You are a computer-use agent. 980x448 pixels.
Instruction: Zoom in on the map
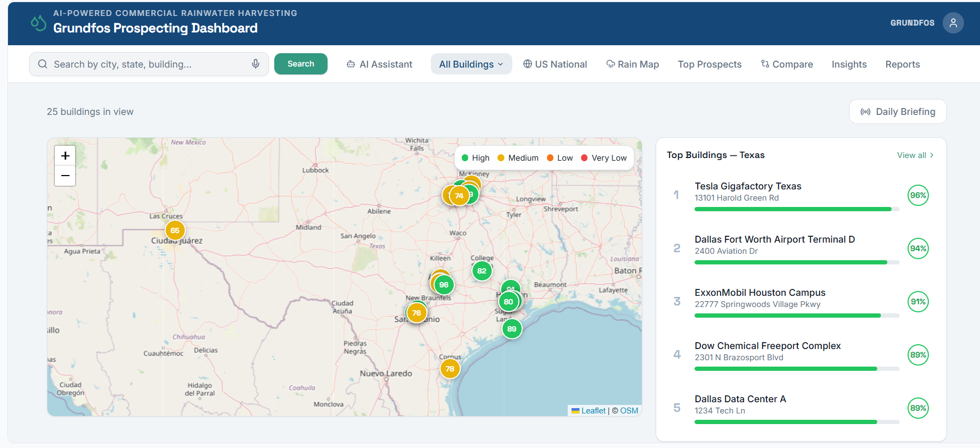click(65, 155)
